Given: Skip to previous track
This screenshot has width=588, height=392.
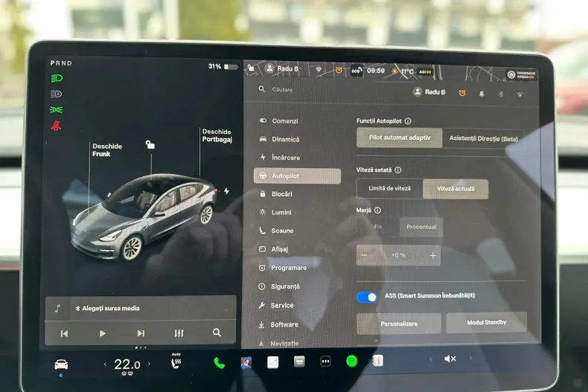Looking at the screenshot, I should [x=64, y=333].
